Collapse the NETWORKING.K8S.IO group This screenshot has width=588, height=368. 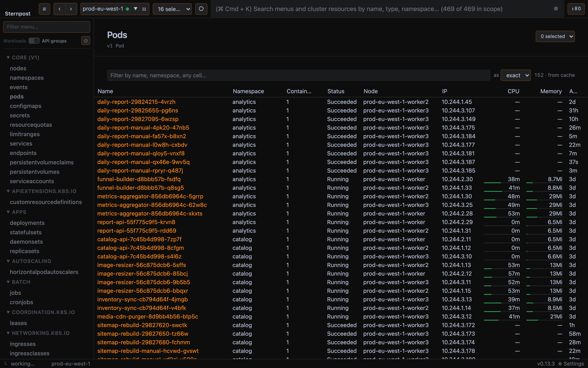(x=38, y=333)
